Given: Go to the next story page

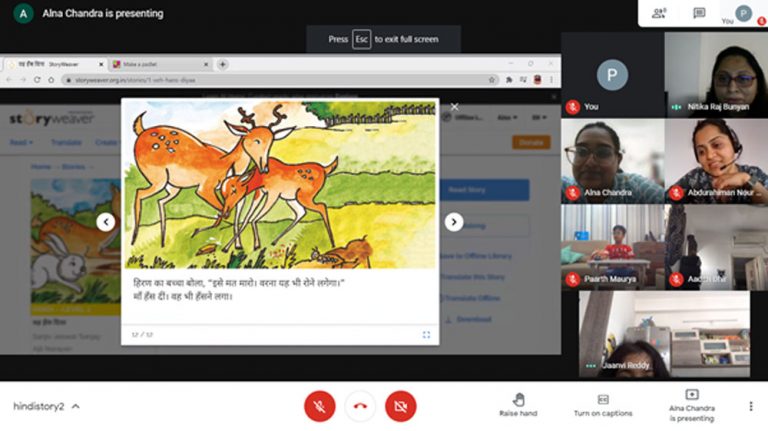Looking at the screenshot, I should [454, 222].
